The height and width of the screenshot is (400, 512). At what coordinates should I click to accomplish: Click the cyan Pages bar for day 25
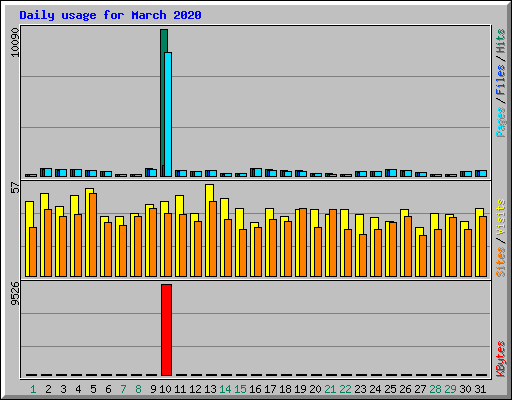pos(393,173)
